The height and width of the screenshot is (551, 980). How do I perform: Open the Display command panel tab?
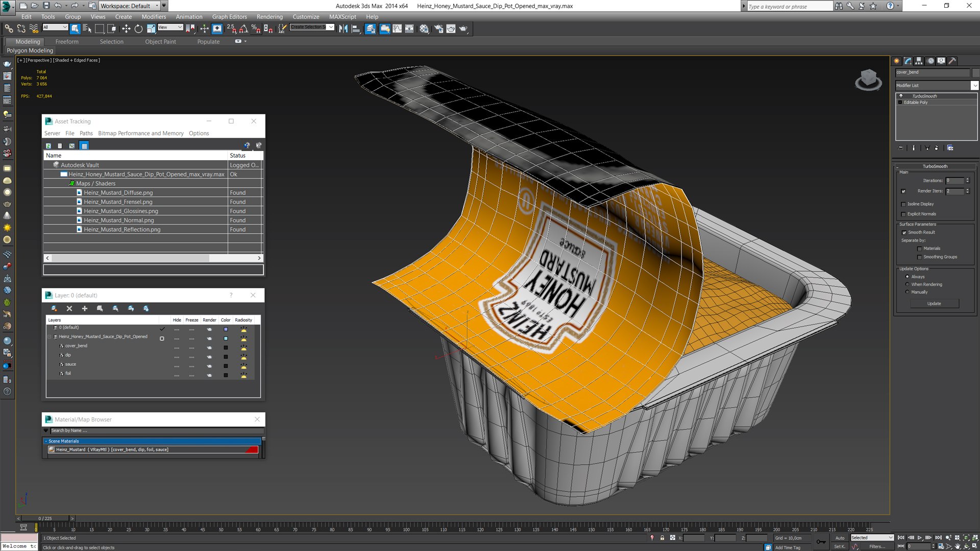click(941, 61)
